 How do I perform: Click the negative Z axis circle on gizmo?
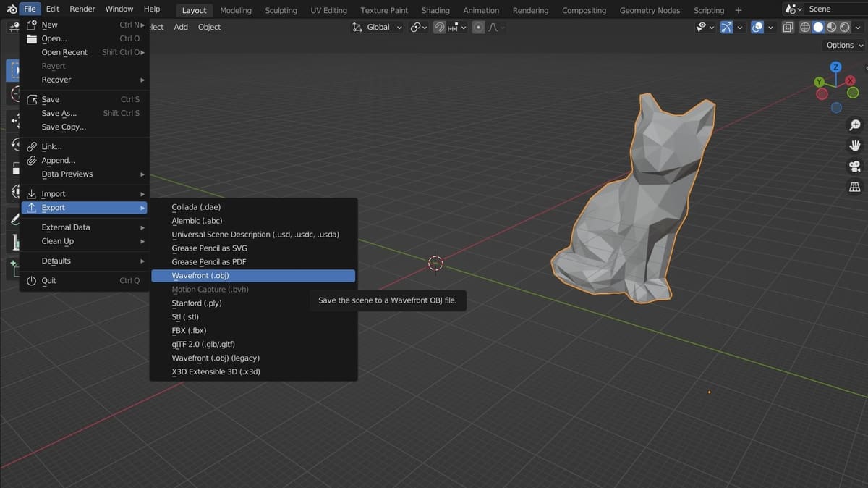pyautogui.click(x=836, y=108)
